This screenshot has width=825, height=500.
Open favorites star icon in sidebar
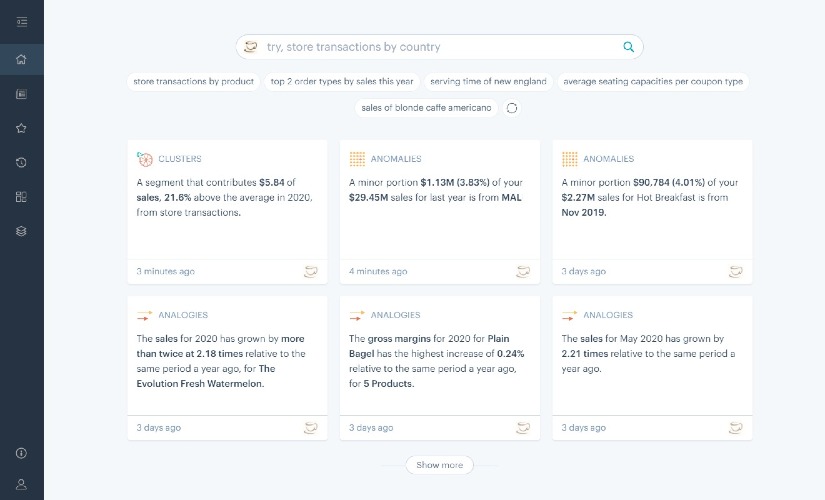[21, 128]
